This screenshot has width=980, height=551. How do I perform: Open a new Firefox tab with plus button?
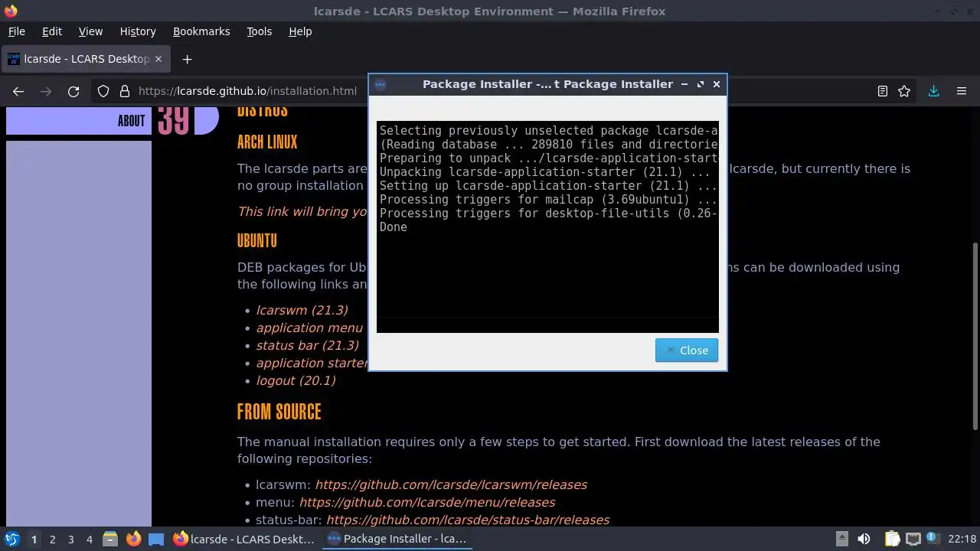coord(187,59)
